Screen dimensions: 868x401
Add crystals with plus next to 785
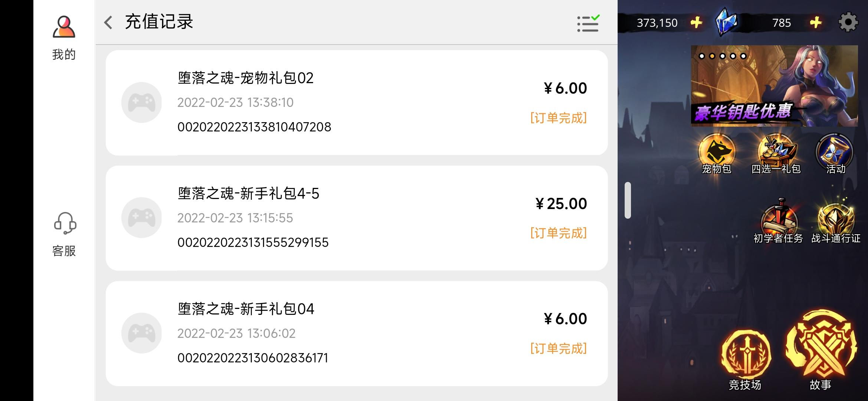coord(816,23)
